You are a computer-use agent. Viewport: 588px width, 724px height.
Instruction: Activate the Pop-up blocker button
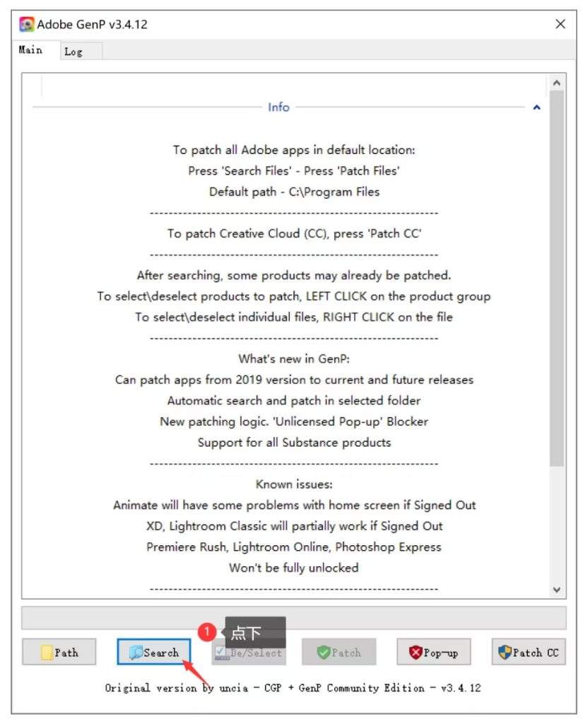(432, 652)
